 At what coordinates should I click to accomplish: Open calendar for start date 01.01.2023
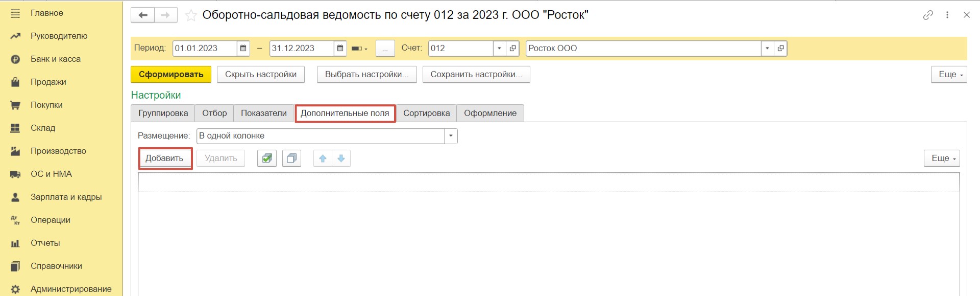coord(243,49)
